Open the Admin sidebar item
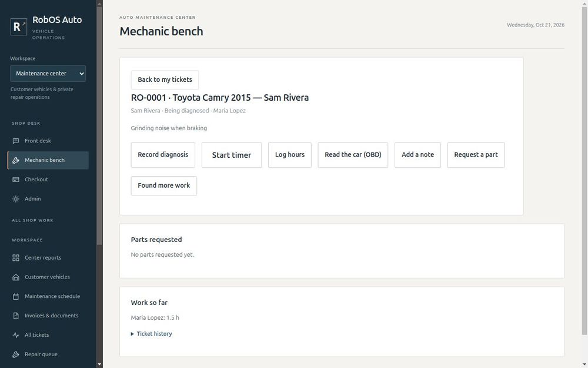588x368 pixels. 48,199
